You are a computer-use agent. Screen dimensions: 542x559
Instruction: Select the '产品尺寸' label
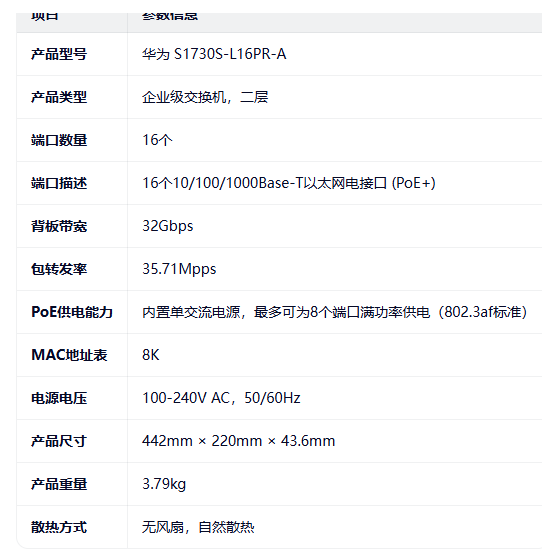tap(59, 441)
